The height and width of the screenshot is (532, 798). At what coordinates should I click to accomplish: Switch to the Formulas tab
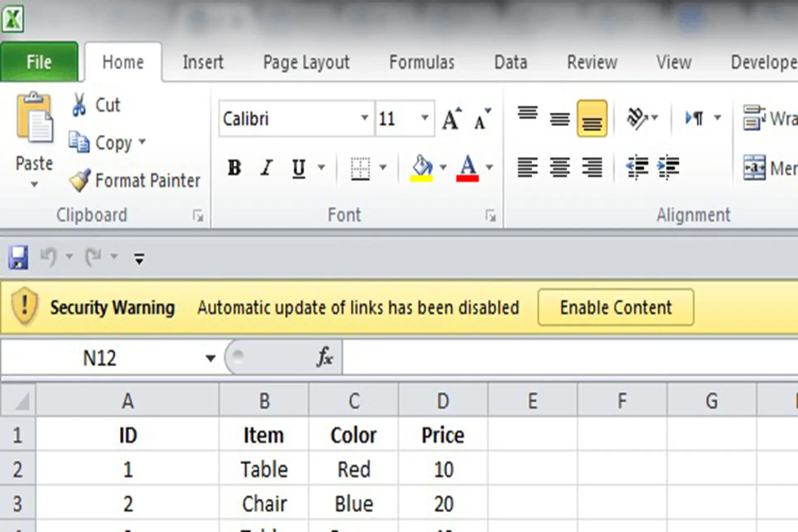coord(421,62)
